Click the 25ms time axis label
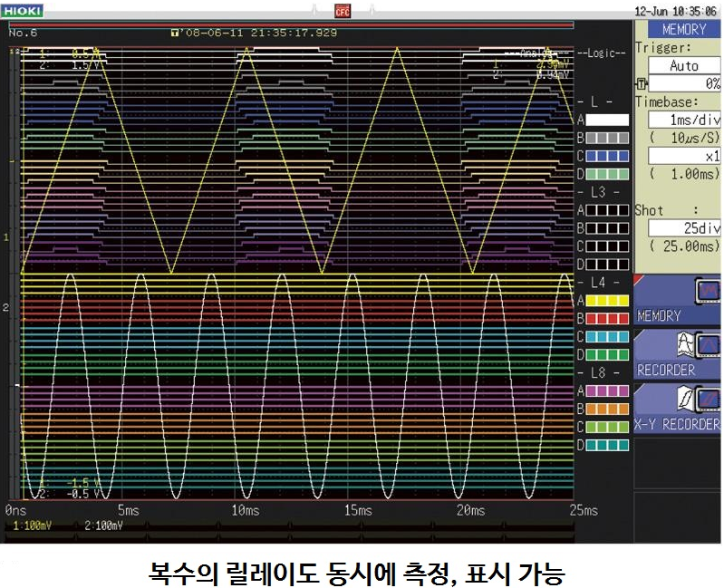The width and height of the screenshot is (724, 588). pyautogui.click(x=584, y=510)
